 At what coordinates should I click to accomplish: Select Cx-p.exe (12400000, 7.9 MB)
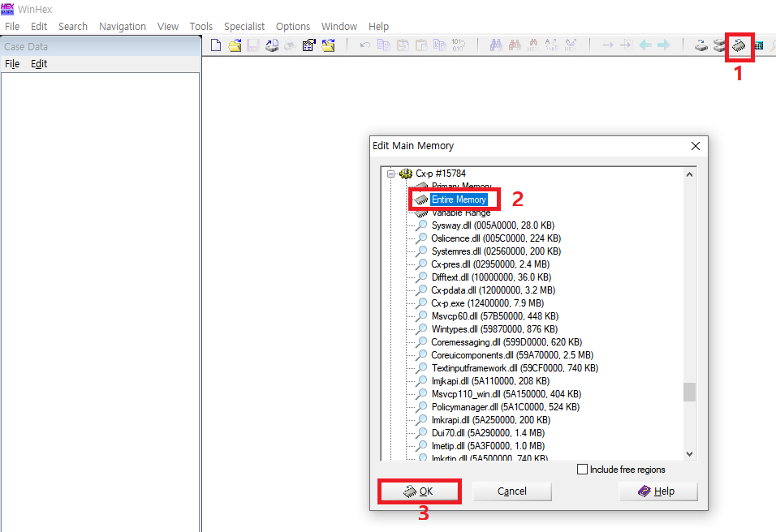pyautogui.click(x=488, y=303)
